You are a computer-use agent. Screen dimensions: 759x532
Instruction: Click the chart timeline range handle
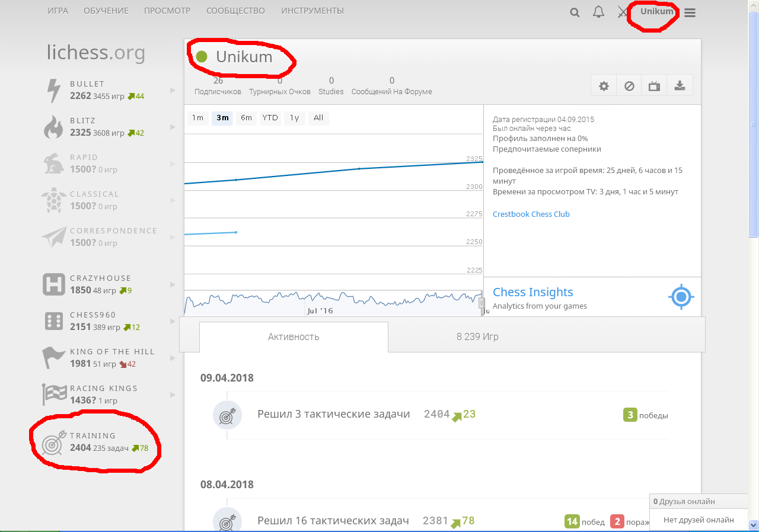pos(481,302)
